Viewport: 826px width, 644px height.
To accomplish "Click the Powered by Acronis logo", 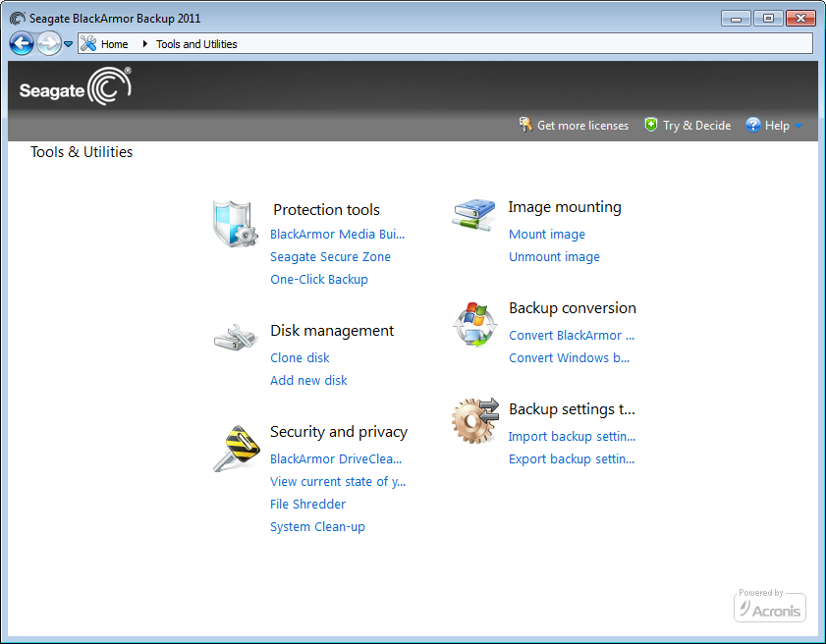I will [x=770, y=606].
